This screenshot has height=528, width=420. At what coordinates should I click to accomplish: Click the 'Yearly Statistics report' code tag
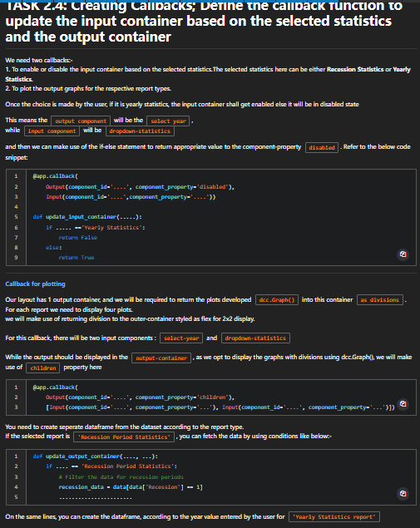click(334, 517)
